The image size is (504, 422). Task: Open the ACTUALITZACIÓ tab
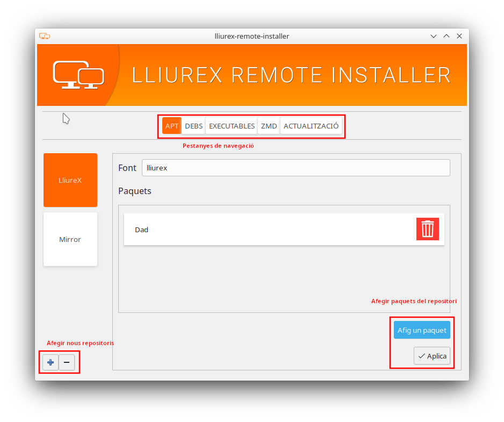(311, 126)
